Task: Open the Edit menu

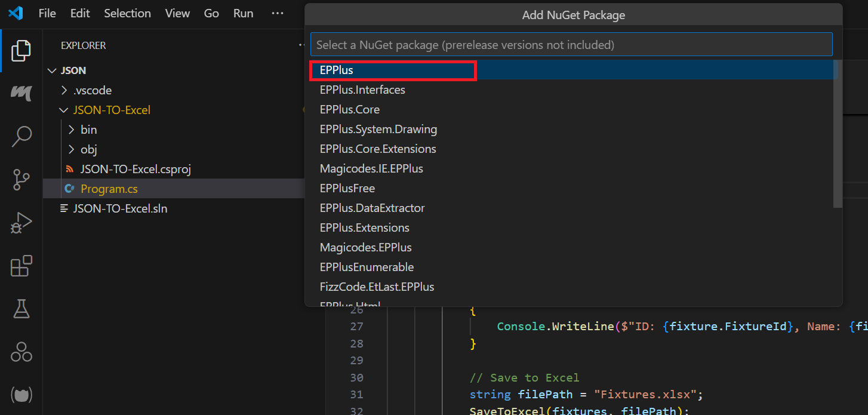Action: [80, 13]
